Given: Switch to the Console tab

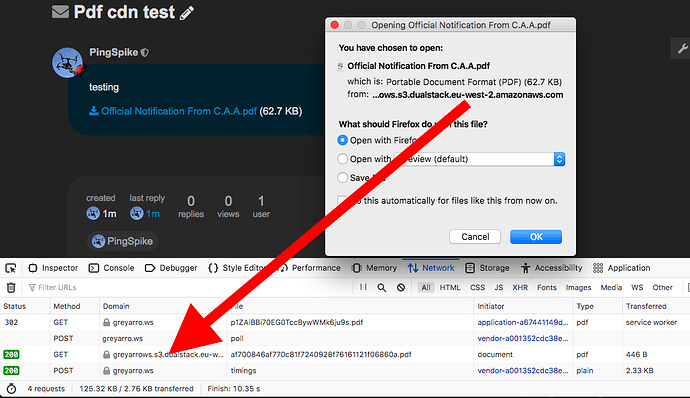Looking at the screenshot, I should (x=111, y=268).
